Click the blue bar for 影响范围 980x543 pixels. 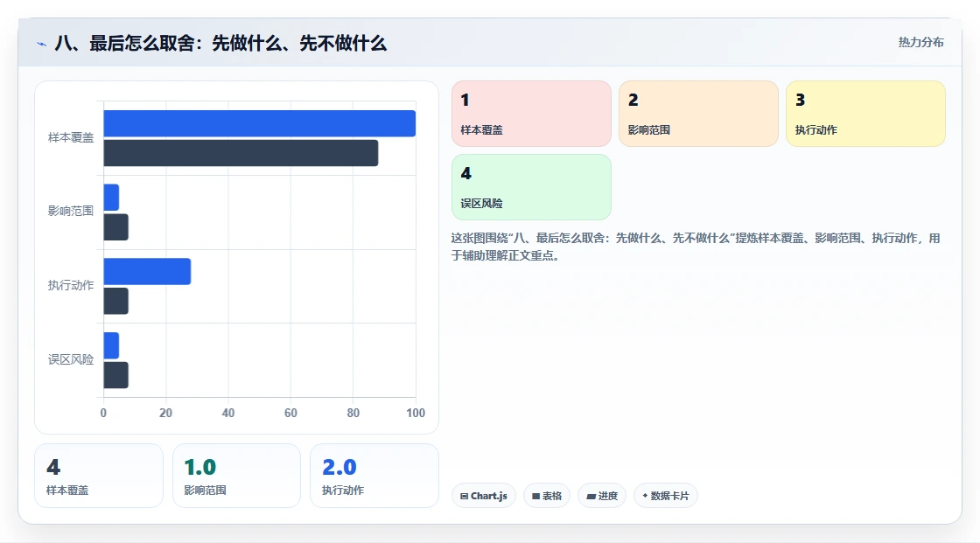(111, 198)
